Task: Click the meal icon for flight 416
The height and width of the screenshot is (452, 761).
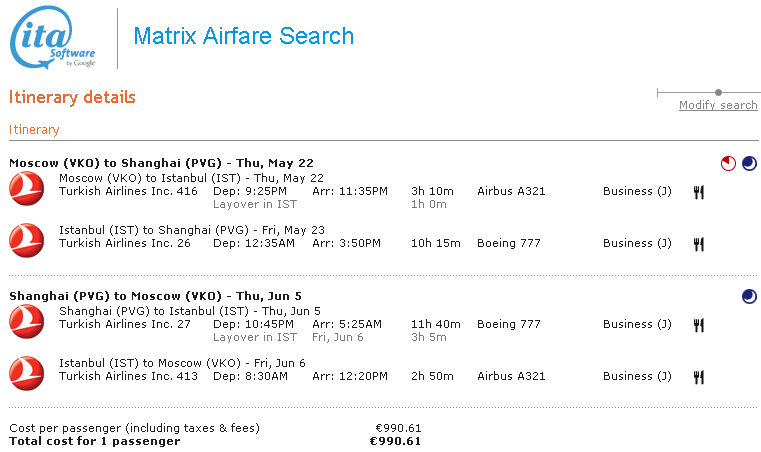Action: [699, 191]
